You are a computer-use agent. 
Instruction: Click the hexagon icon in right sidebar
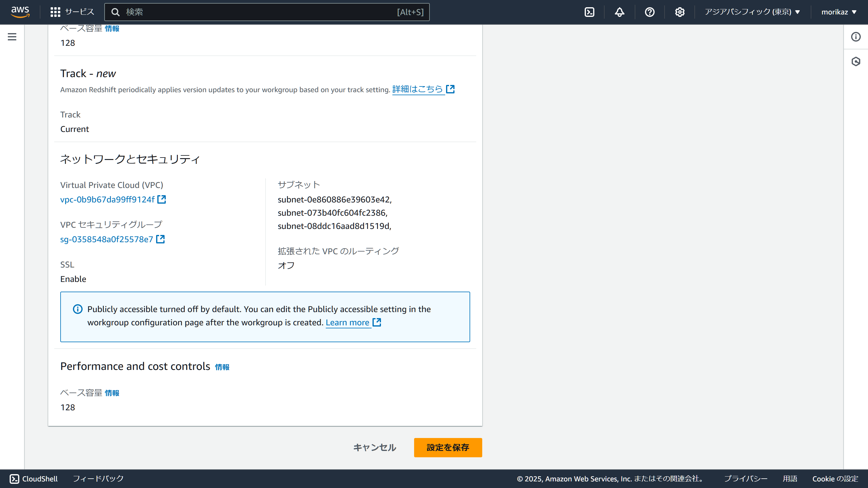coord(856,61)
